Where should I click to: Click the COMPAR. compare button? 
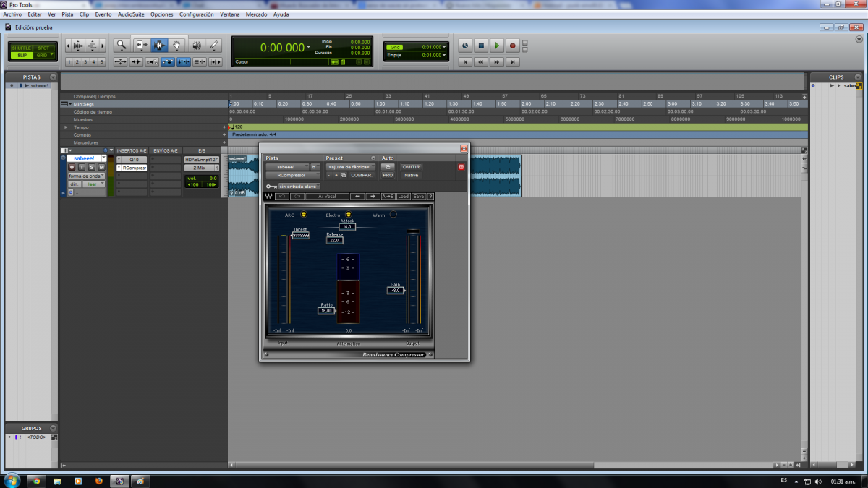pos(361,175)
